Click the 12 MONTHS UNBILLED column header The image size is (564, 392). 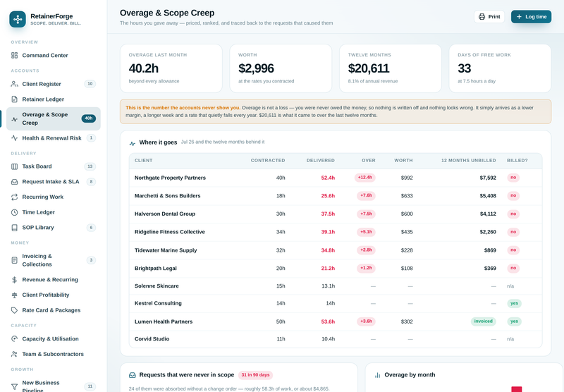pos(468,161)
